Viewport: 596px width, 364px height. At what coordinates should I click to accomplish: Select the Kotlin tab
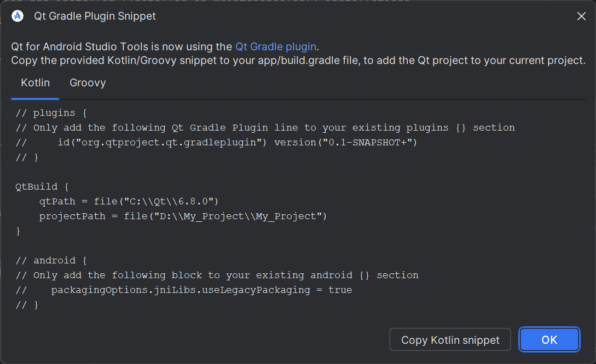[x=35, y=83]
